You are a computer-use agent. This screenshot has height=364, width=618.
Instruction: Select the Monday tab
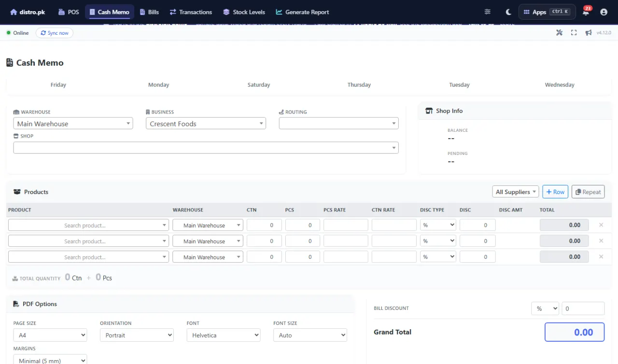pos(158,84)
